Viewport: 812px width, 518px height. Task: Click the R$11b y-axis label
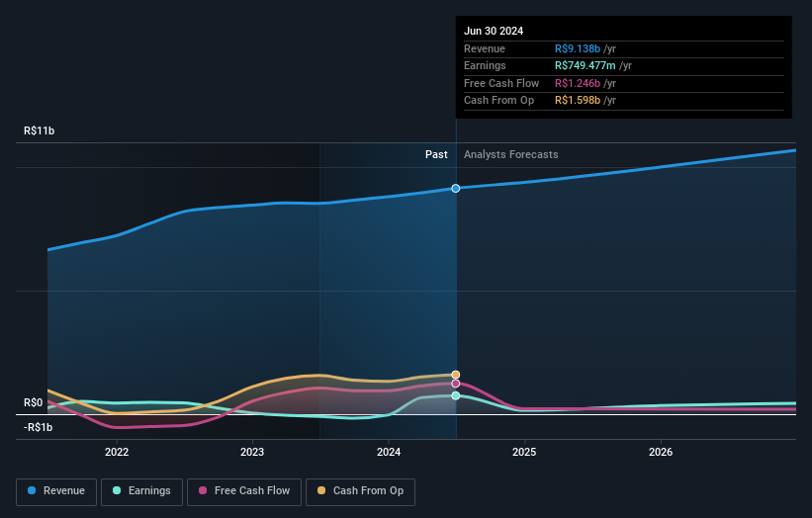coord(39,130)
